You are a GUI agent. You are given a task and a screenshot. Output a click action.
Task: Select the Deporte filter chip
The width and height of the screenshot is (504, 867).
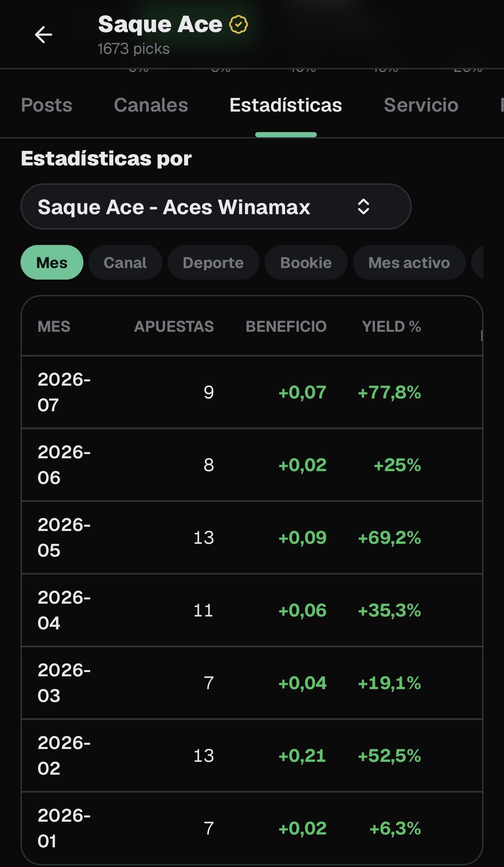point(213,262)
